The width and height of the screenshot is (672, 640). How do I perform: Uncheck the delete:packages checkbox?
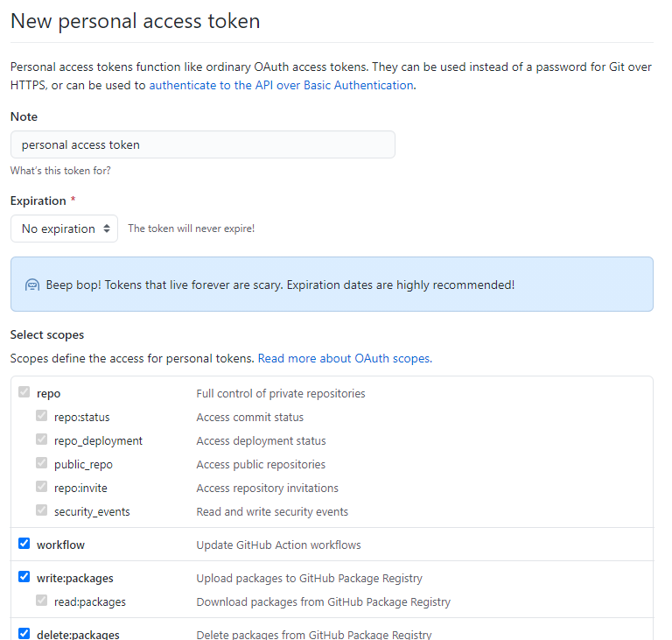click(x=24, y=634)
